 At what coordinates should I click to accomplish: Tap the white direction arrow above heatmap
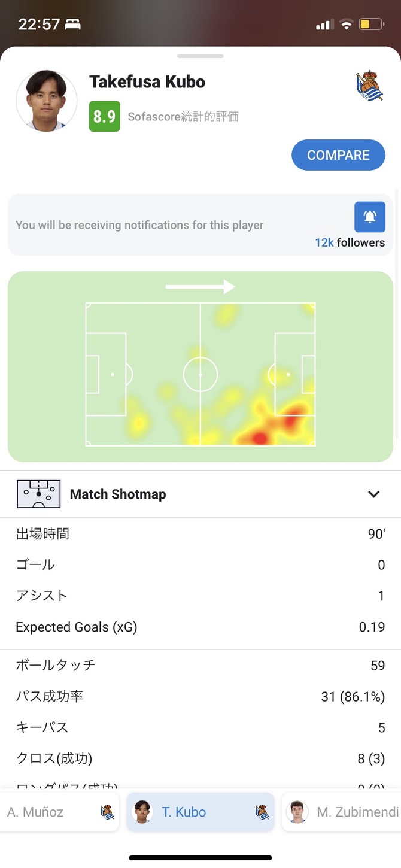(200, 287)
